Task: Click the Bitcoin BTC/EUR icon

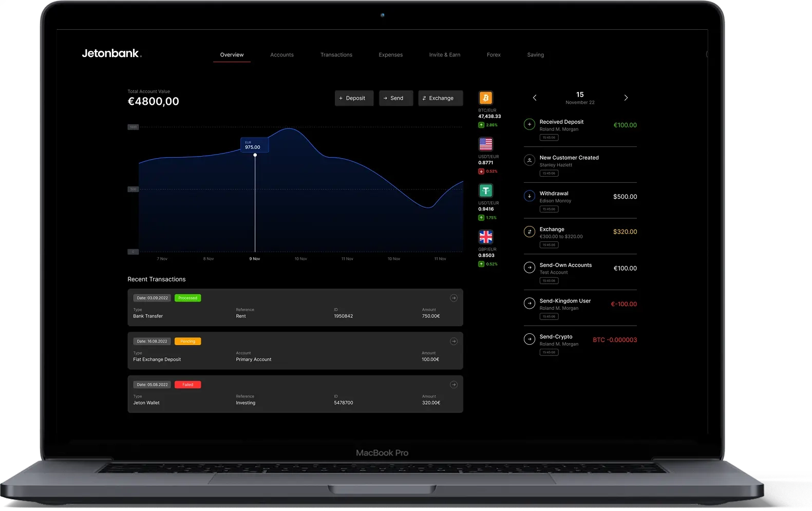Action: (x=485, y=98)
